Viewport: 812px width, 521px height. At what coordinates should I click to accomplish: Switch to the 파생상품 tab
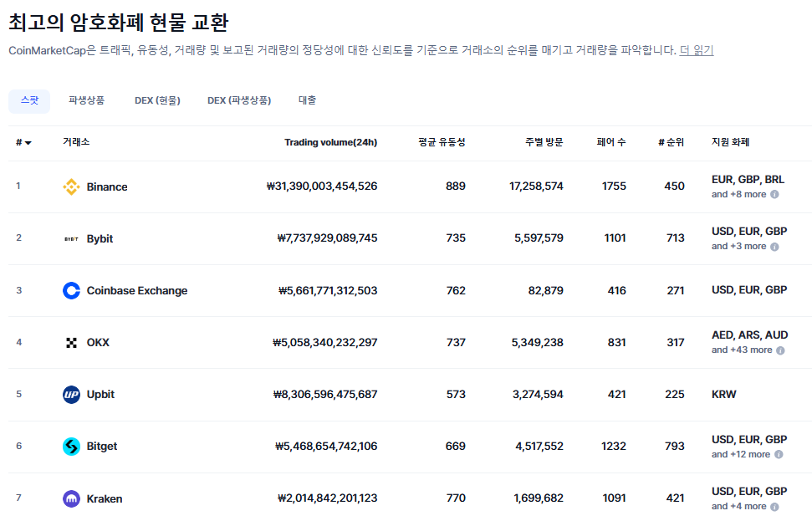[x=86, y=100]
